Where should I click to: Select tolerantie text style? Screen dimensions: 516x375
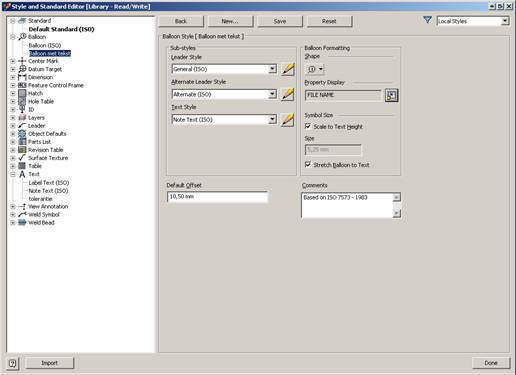(40, 199)
